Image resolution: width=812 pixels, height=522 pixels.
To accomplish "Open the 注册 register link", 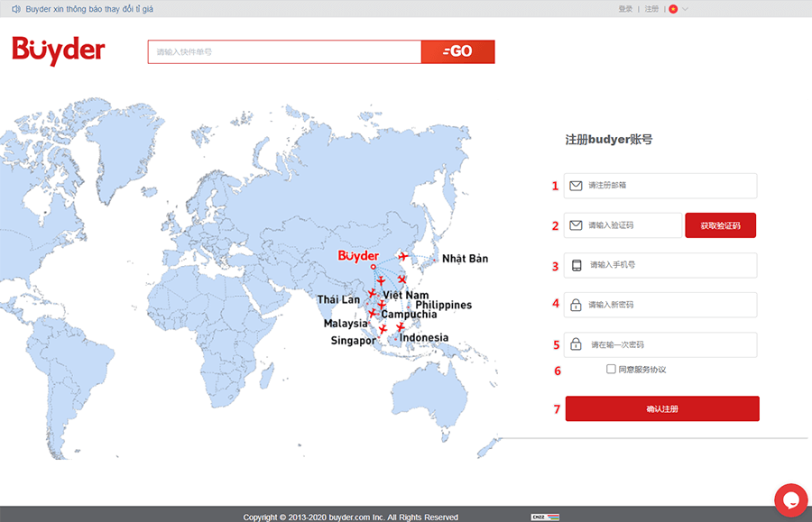I will 651,9.
